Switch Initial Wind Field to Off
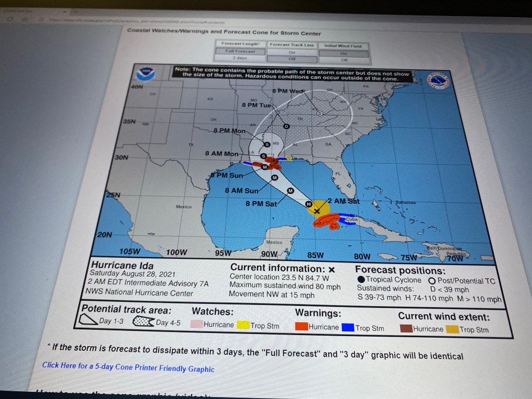The width and height of the screenshot is (532, 399). 343,60
